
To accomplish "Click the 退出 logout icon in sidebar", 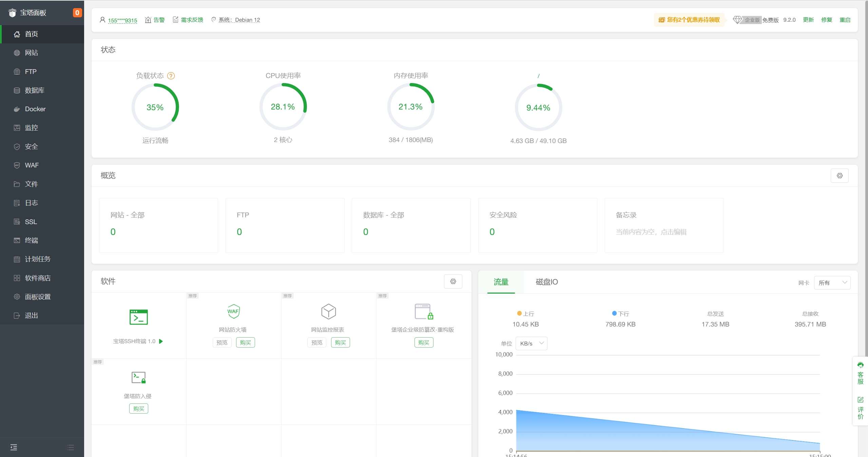I will tap(17, 315).
